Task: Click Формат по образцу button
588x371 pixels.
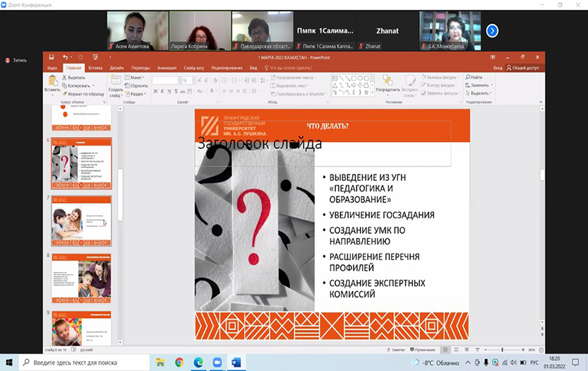Action: 83,93
